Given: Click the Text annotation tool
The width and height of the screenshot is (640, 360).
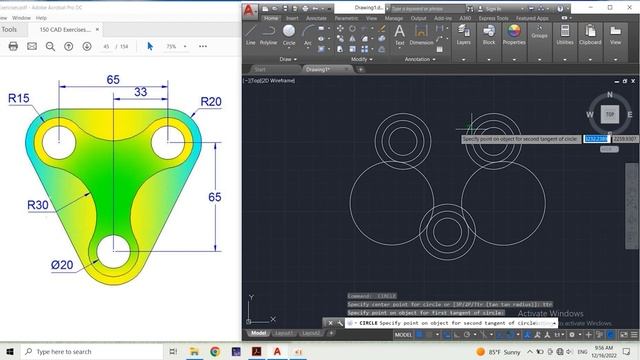Looking at the screenshot, I should point(400,35).
